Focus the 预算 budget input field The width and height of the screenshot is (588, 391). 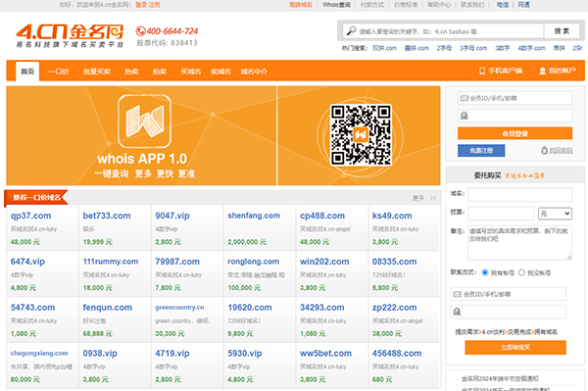click(501, 214)
